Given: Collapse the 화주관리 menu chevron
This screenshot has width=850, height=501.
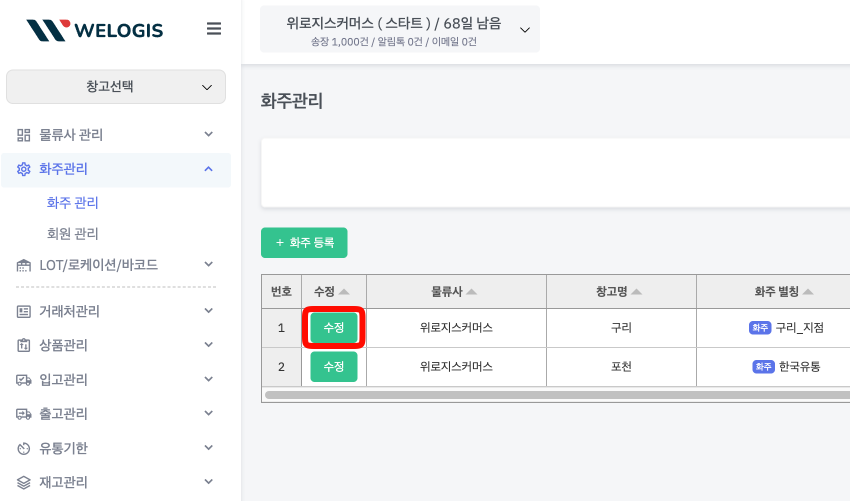Looking at the screenshot, I should tap(208, 169).
